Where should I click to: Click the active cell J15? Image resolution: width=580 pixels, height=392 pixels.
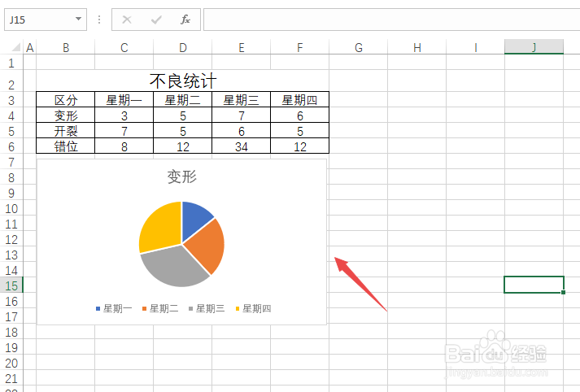tap(534, 285)
